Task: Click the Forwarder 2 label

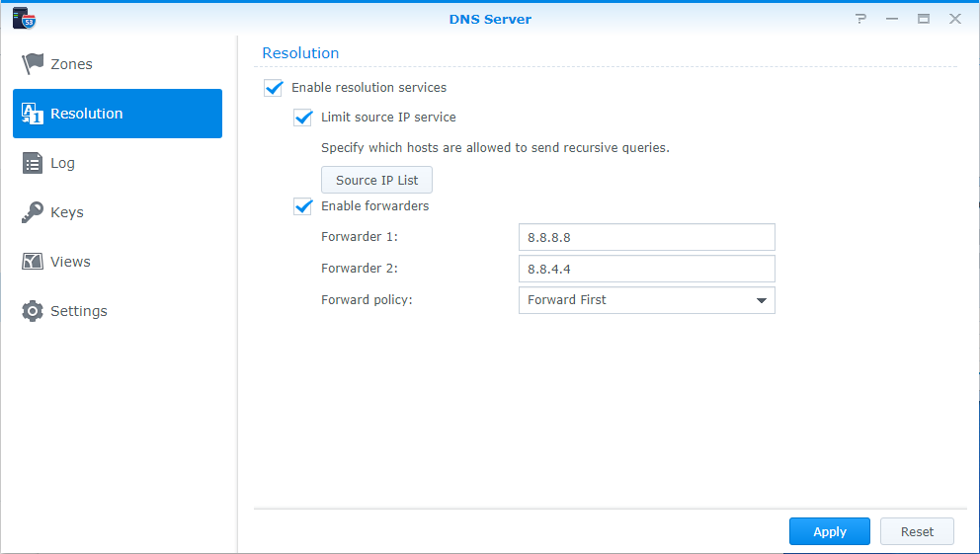Action: pyautogui.click(x=360, y=268)
